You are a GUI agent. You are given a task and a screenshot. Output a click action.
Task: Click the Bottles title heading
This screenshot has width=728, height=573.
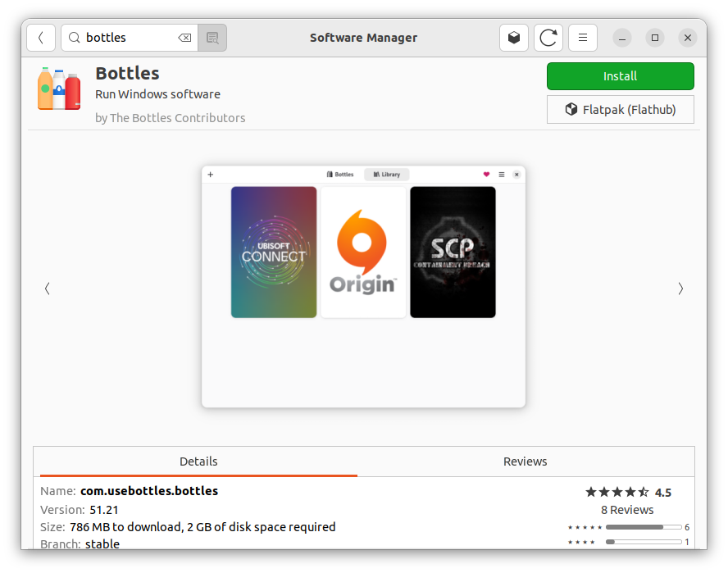pos(127,73)
